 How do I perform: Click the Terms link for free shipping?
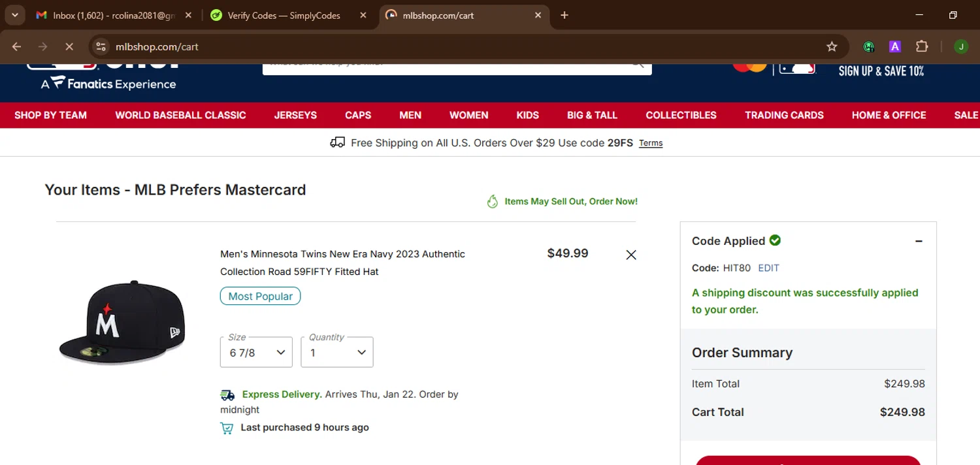point(651,143)
